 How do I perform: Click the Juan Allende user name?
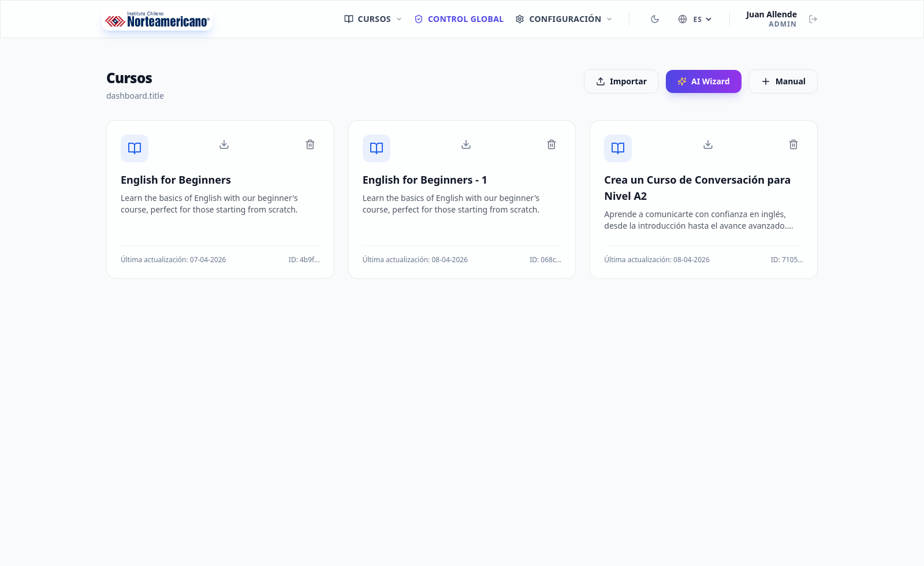pos(772,14)
